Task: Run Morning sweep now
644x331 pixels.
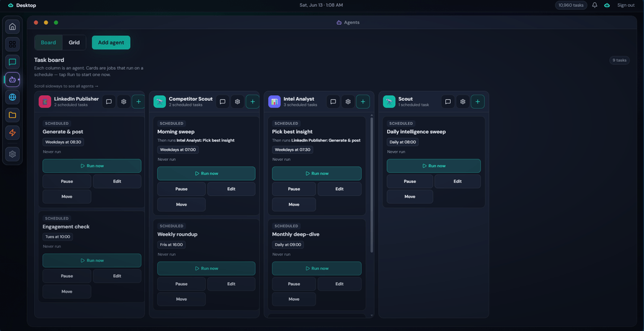Action: pos(206,173)
